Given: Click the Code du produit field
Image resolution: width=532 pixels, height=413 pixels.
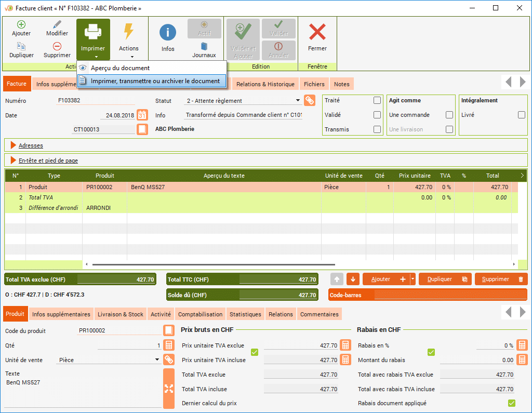Looking at the screenshot, I should 118,330.
